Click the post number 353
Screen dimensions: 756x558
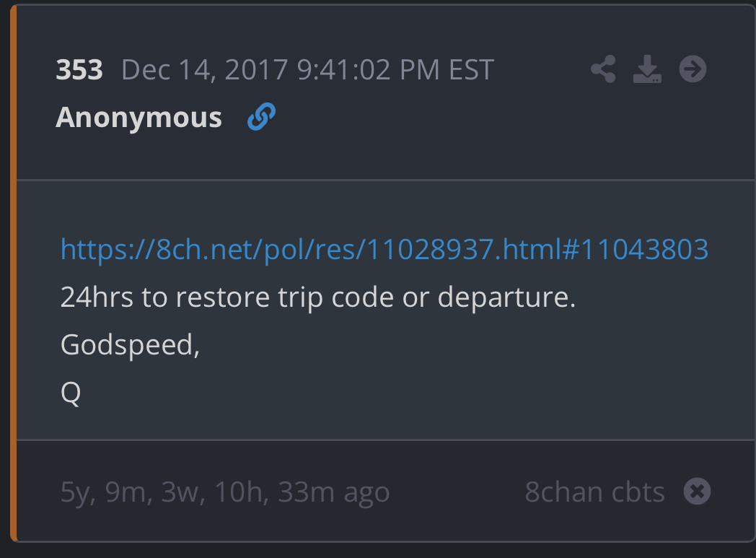[x=79, y=70]
